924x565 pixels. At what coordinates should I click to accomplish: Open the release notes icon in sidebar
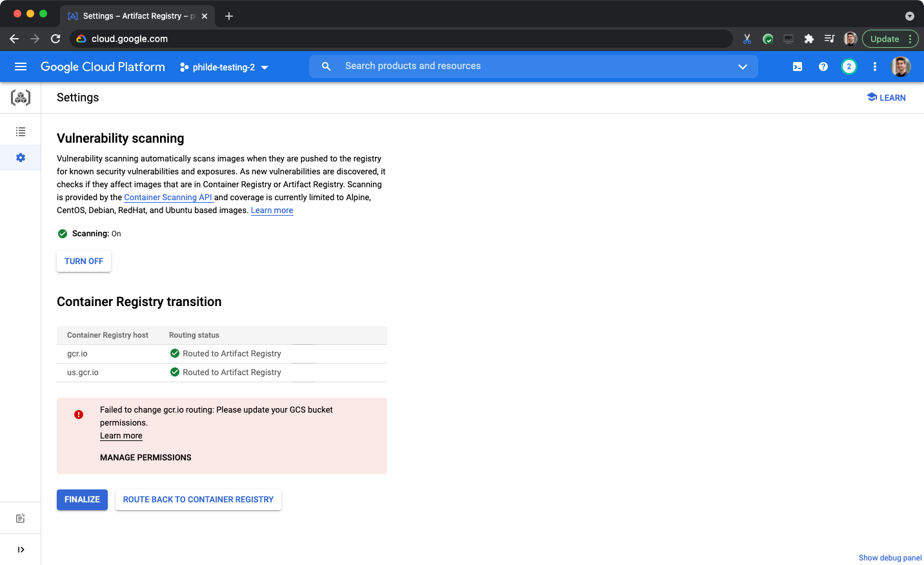point(21,519)
